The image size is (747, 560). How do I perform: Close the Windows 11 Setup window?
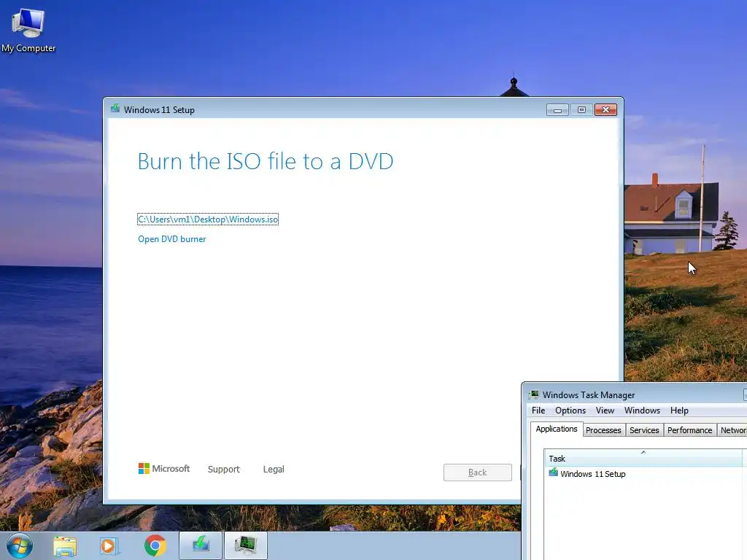click(x=605, y=110)
